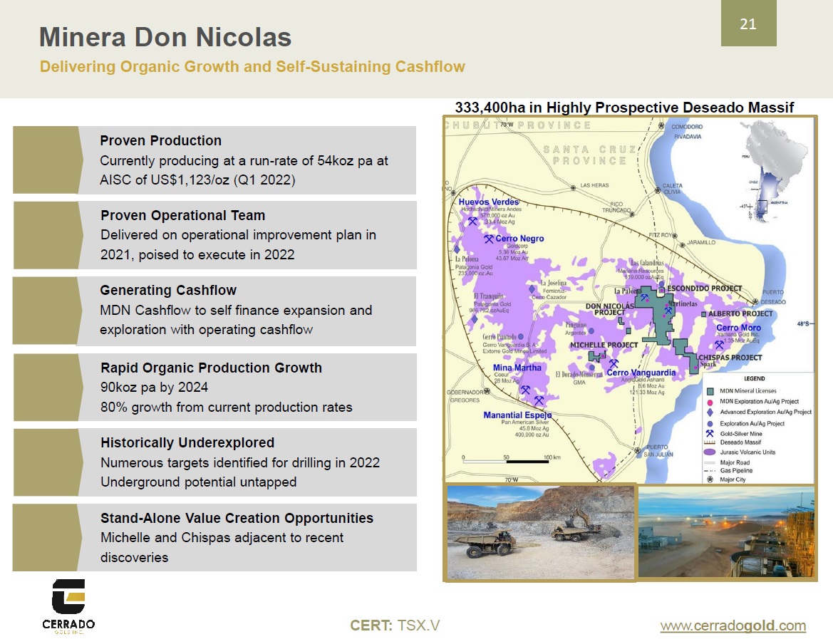The image size is (833, 644).
Task: Click the "Mina Martha" map label
Action: tap(517, 368)
